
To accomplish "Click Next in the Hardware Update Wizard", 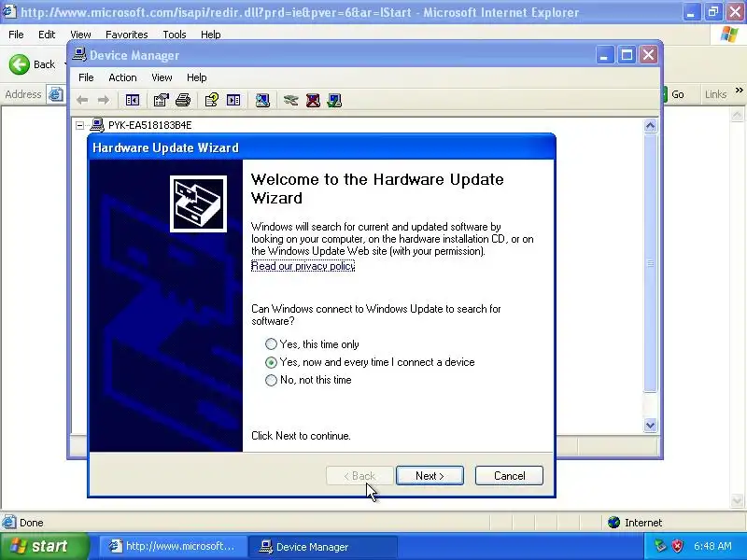I will click(x=430, y=476).
